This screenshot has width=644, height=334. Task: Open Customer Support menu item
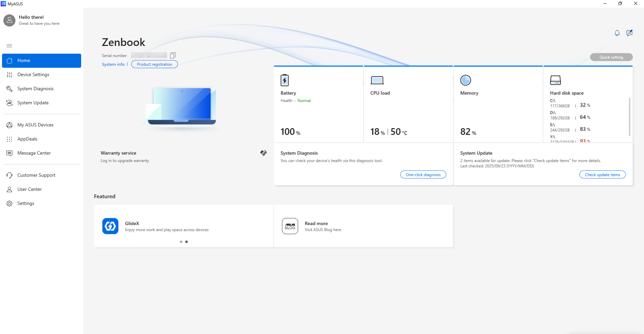tap(42, 175)
